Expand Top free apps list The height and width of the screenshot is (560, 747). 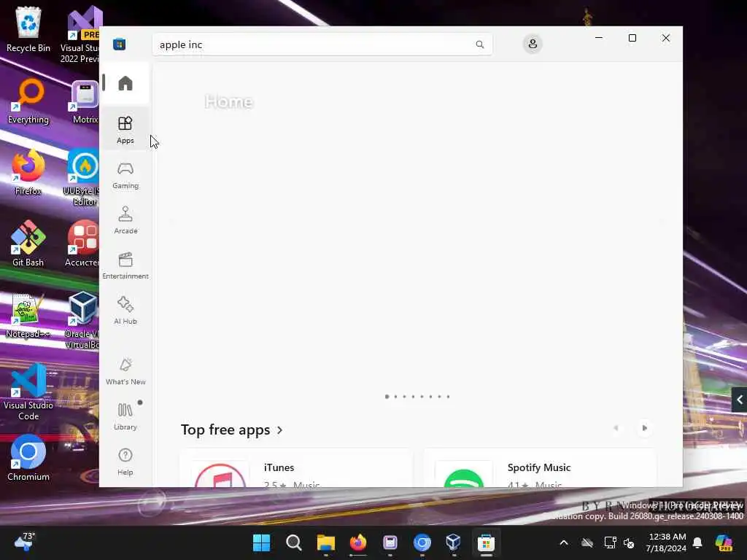232,430
